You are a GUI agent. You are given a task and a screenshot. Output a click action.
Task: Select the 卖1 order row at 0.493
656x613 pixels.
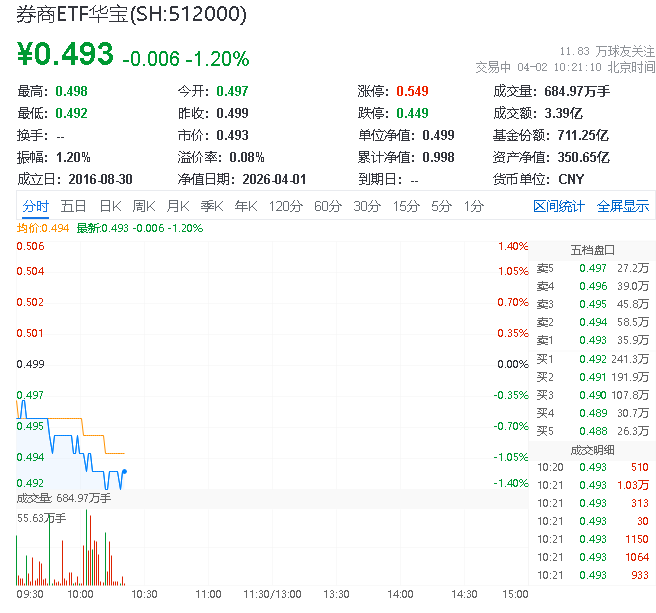(x=592, y=340)
